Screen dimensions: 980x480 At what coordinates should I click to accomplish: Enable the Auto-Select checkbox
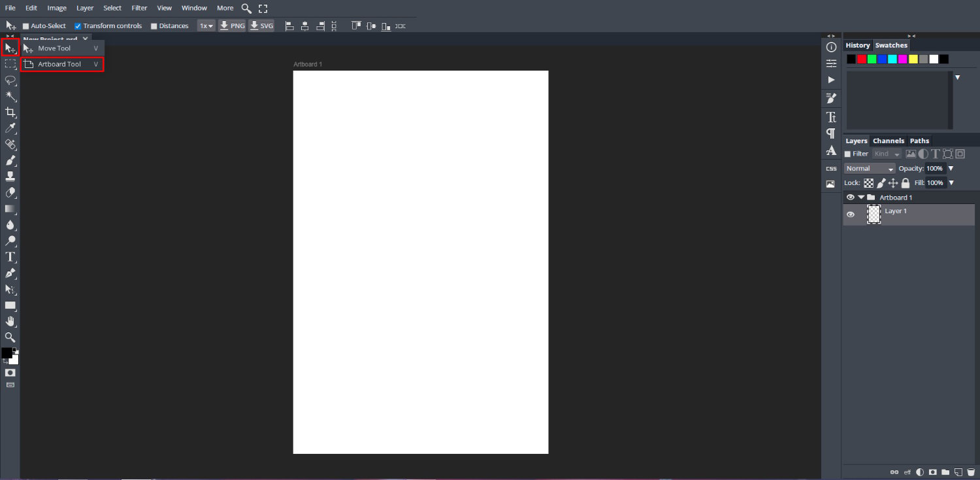pos(26,26)
